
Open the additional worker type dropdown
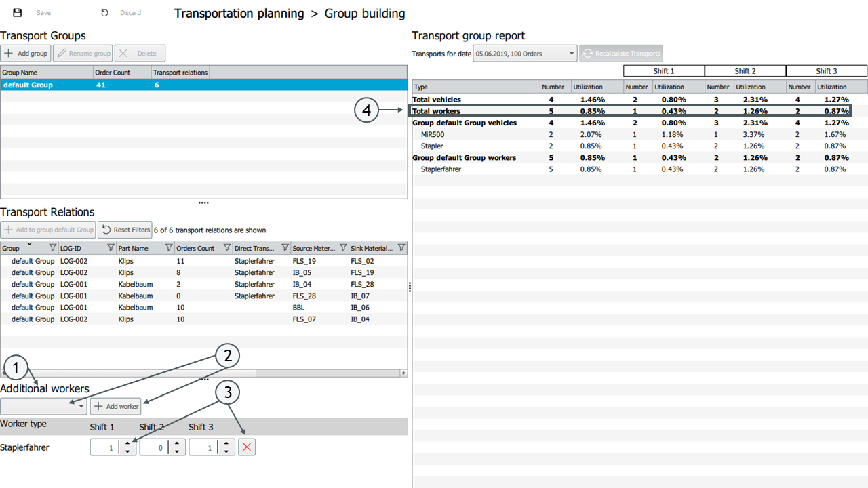pos(44,407)
